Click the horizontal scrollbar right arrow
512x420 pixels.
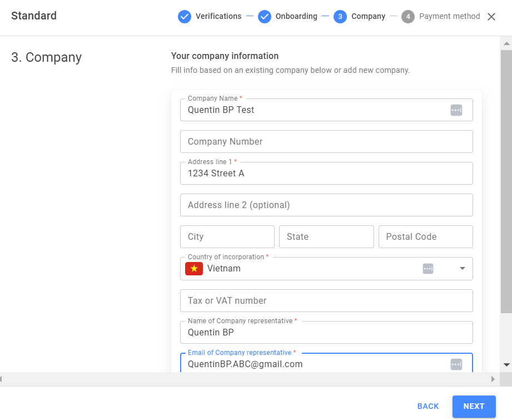pos(493,379)
